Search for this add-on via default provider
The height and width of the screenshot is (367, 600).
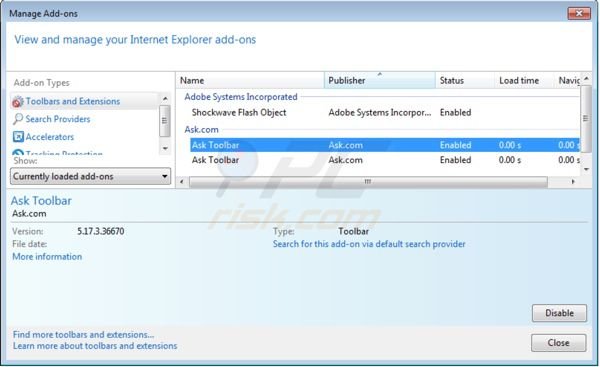coord(369,244)
